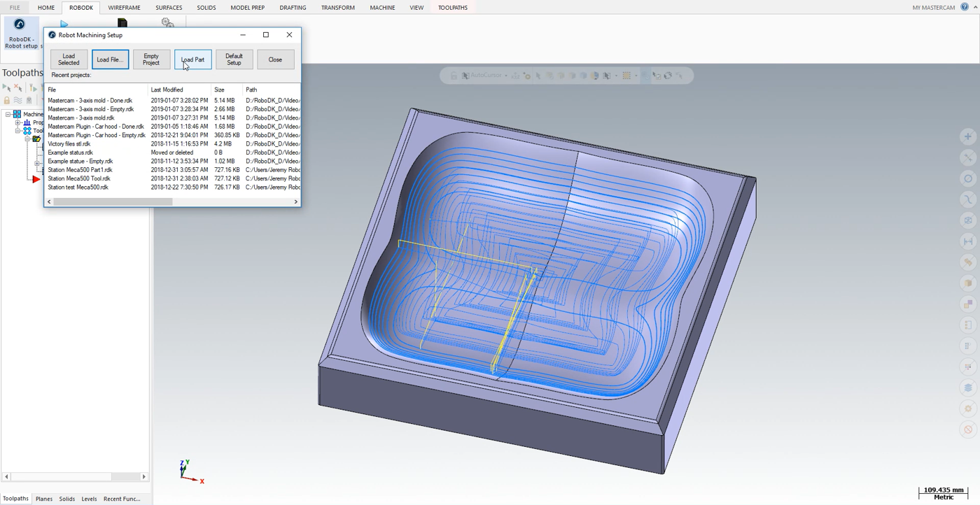
Task: Click the Default Setup button
Action: pyautogui.click(x=234, y=59)
